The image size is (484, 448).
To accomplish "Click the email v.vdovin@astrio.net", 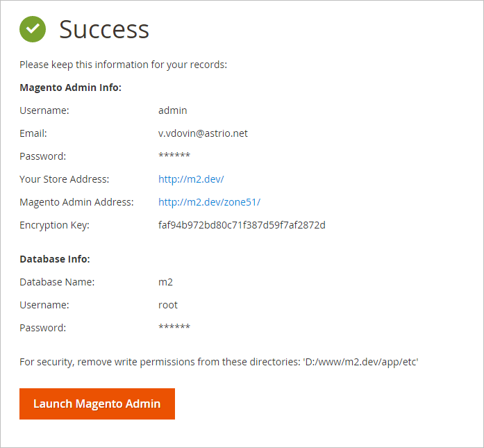I will [203, 133].
